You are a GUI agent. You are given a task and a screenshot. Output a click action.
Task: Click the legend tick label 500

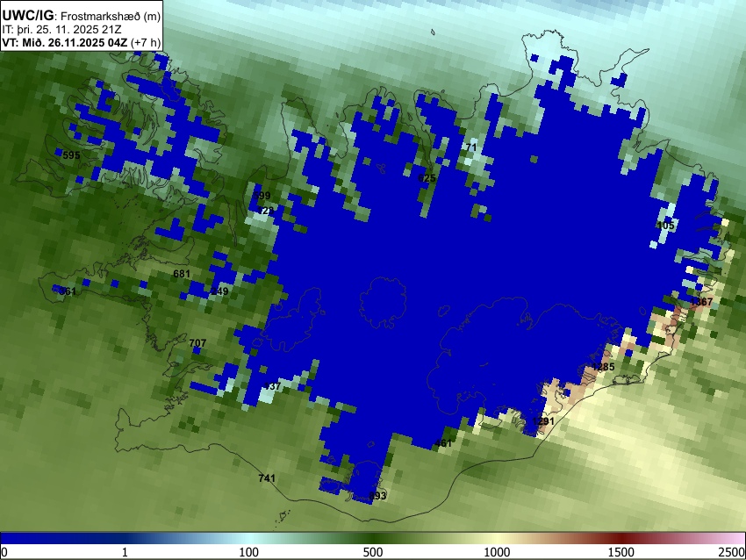point(373,552)
